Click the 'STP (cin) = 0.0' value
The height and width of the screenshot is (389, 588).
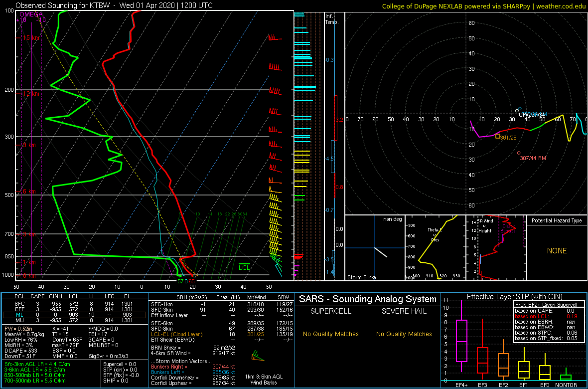click(x=121, y=370)
